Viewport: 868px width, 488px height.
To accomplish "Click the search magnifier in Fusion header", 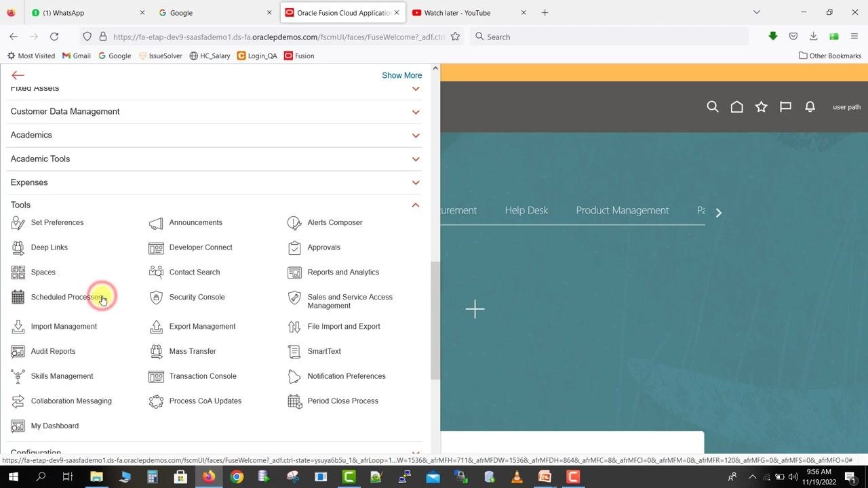I will point(713,106).
